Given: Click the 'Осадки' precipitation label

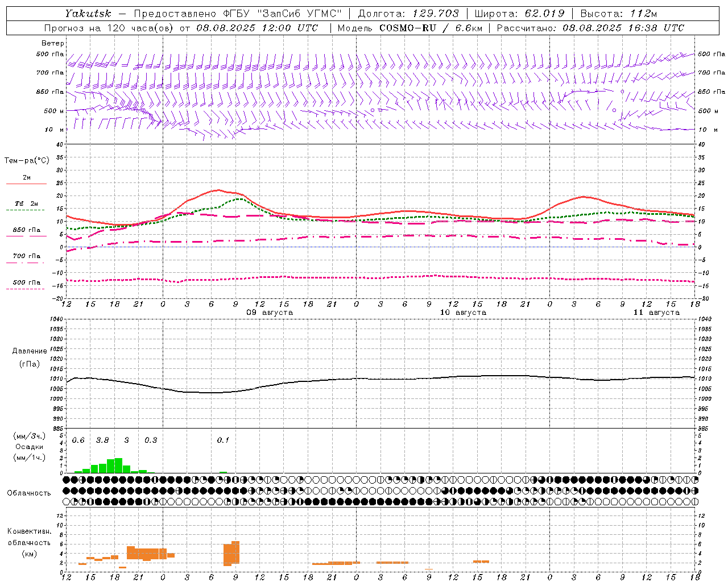Looking at the screenshot, I should [30, 447].
